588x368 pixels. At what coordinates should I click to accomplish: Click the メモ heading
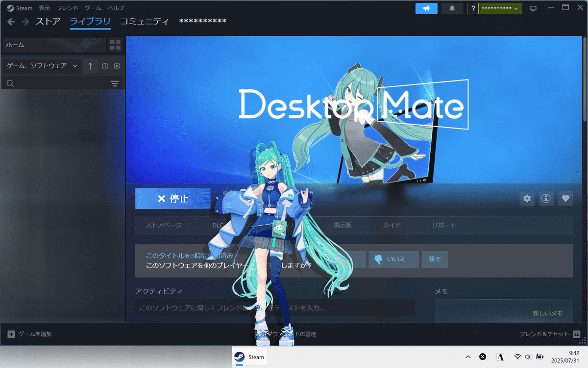441,291
